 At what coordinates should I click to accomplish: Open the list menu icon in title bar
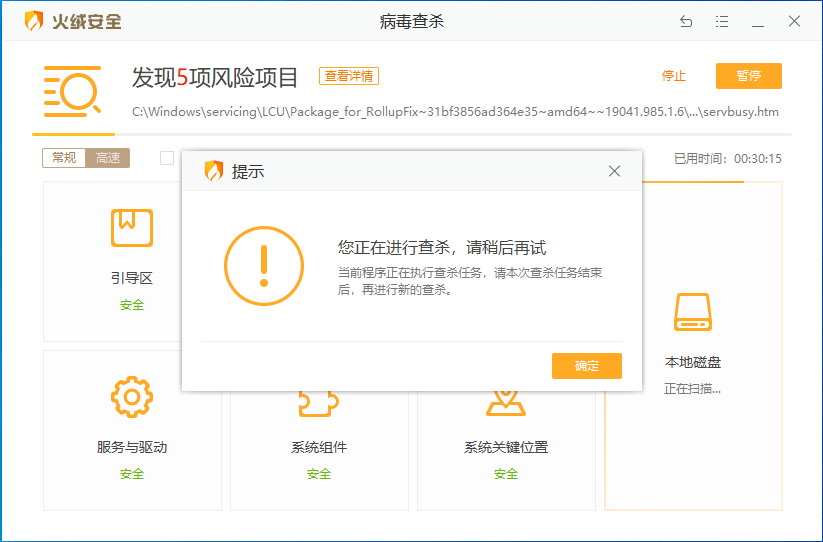(722, 21)
